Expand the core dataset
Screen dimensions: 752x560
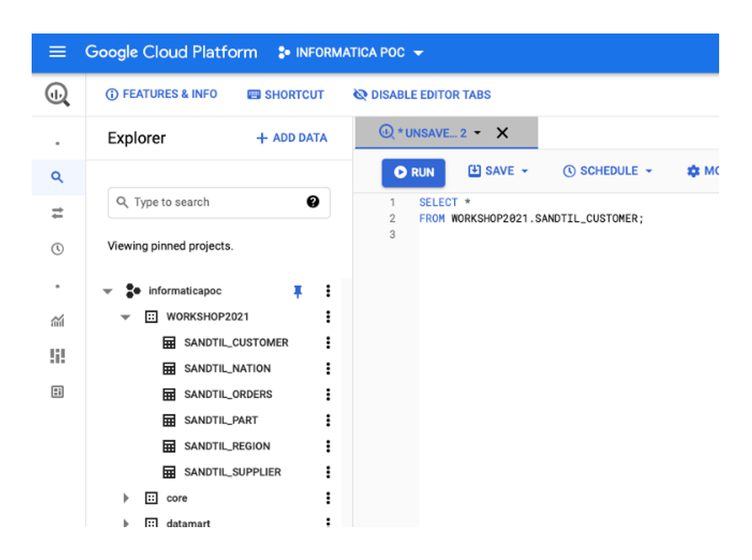point(126,498)
